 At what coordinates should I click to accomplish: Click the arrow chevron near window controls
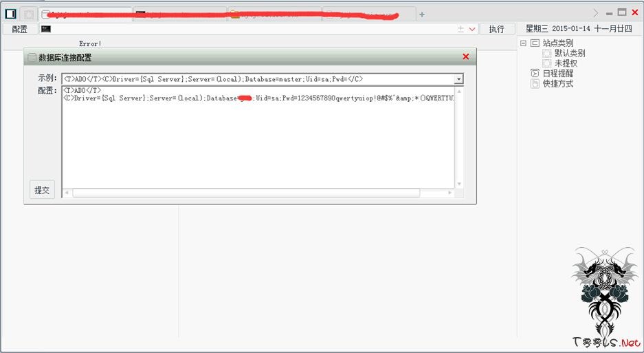[x=595, y=13]
